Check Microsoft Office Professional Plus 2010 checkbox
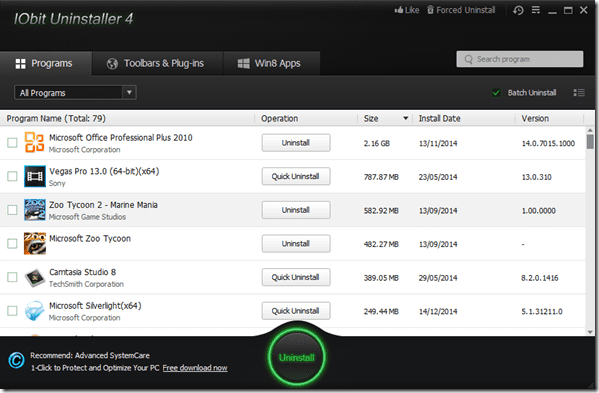 pyautogui.click(x=12, y=143)
